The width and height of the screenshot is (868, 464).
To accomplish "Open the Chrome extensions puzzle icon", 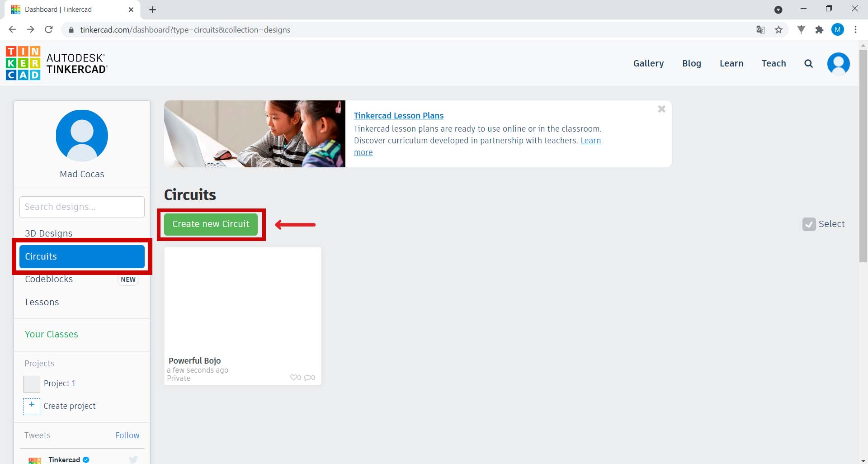I will point(819,30).
